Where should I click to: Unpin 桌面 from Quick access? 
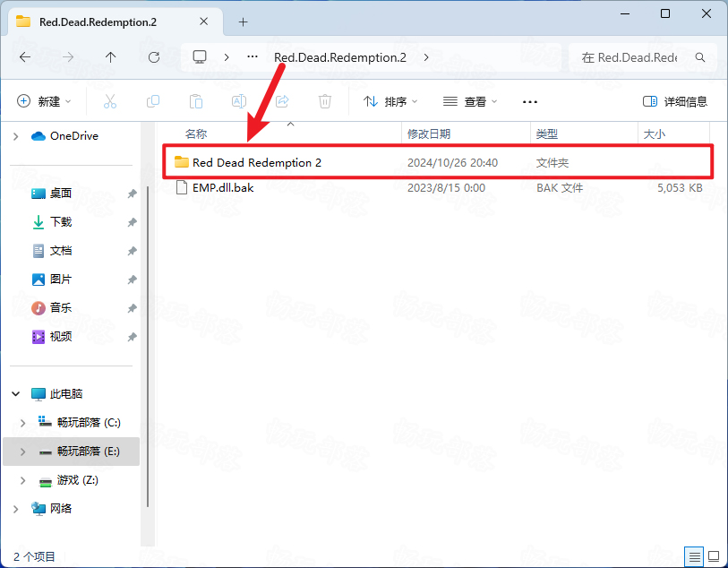(x=133, y=194)
